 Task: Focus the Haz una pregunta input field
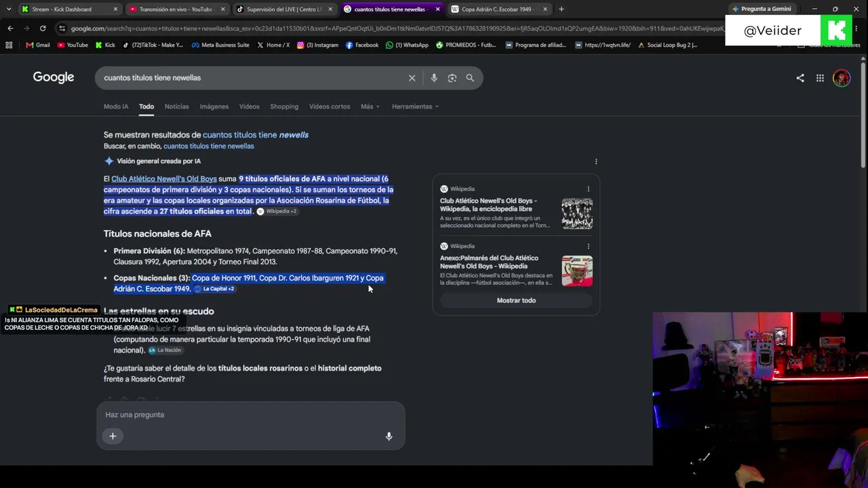point(250,415)
